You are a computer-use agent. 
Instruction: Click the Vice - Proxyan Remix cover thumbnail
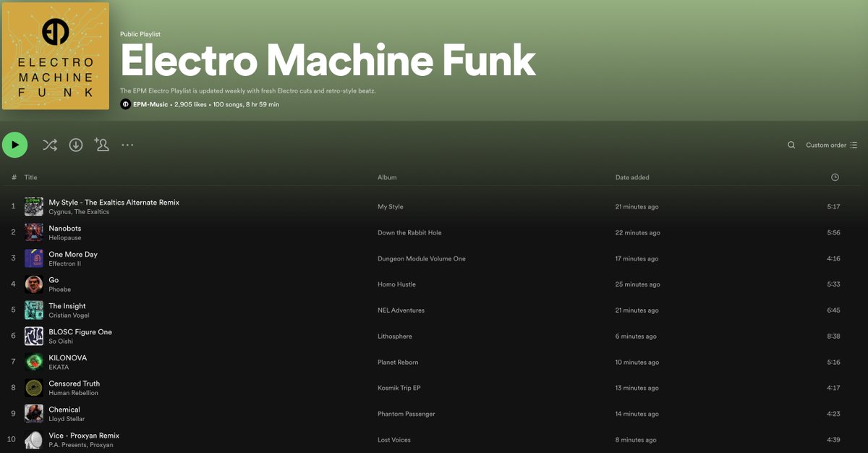(x=34, y=440)
